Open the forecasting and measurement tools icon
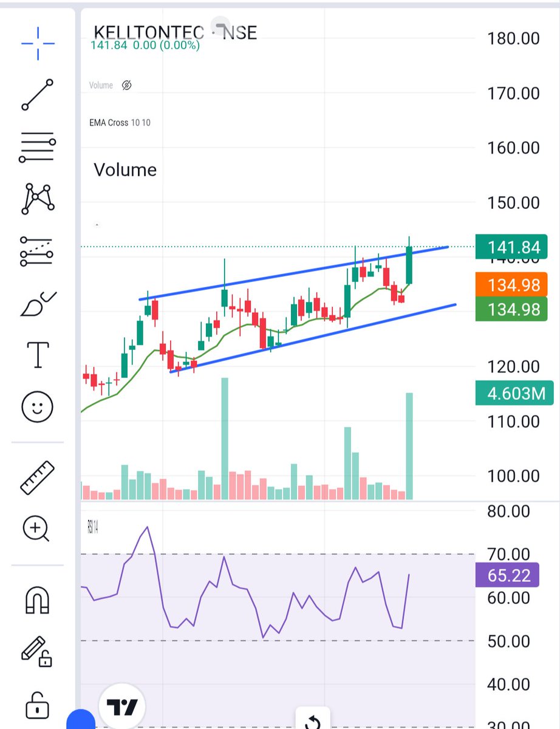Viewport: 560px width, 729px height. click(x=38, y=251)
